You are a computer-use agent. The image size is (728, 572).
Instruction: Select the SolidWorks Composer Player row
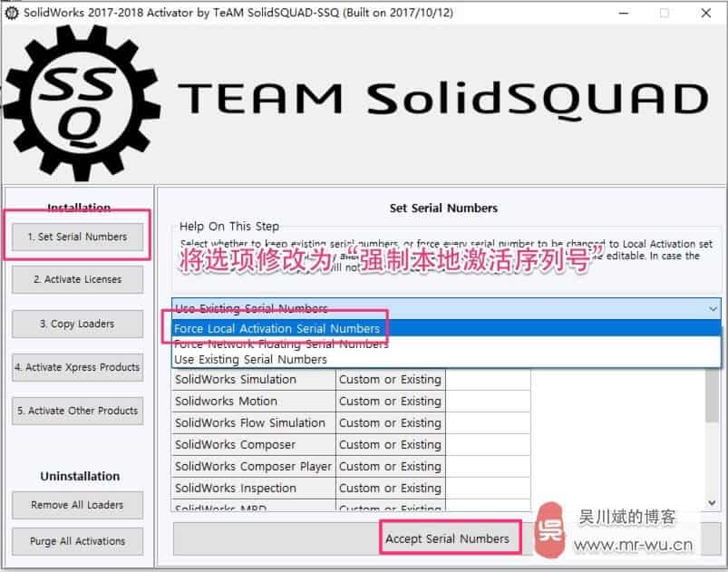pyautogui.click(x=351, y=466)
